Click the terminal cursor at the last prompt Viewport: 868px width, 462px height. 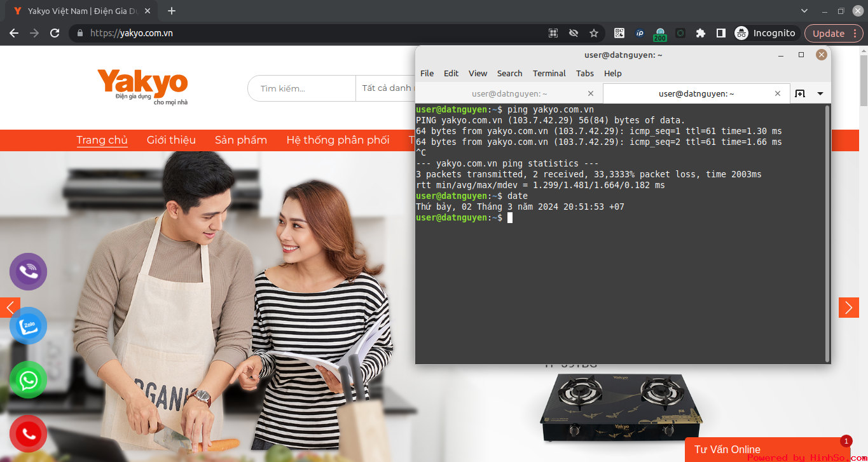click(510, 217)
